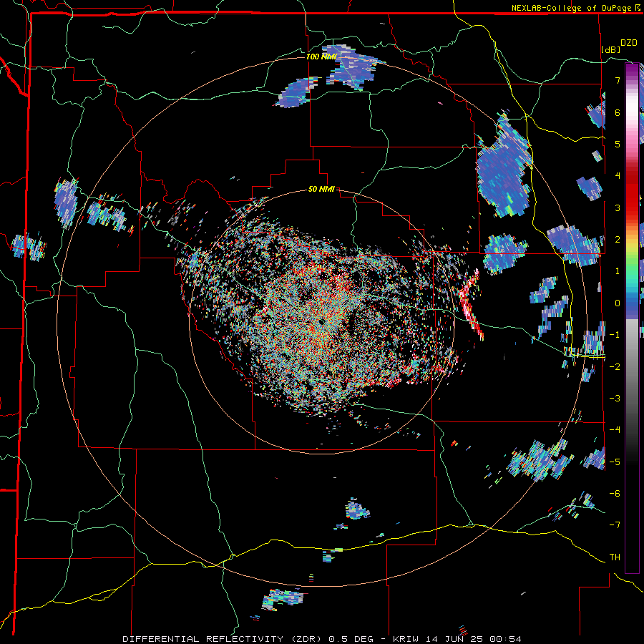Click the DZD label above color scale
Image resolution: width=644 pixels, height=644 pixels.
[629, 43]
